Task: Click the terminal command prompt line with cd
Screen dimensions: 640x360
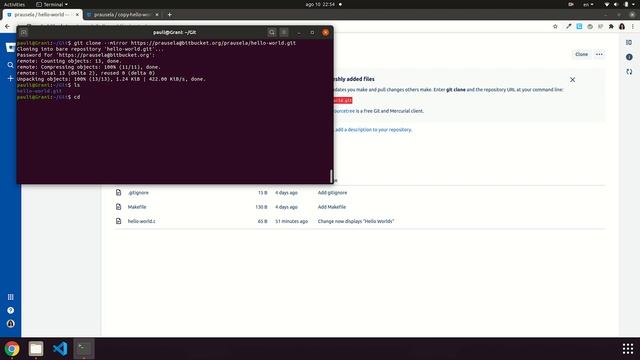Action: pos(49,98)
